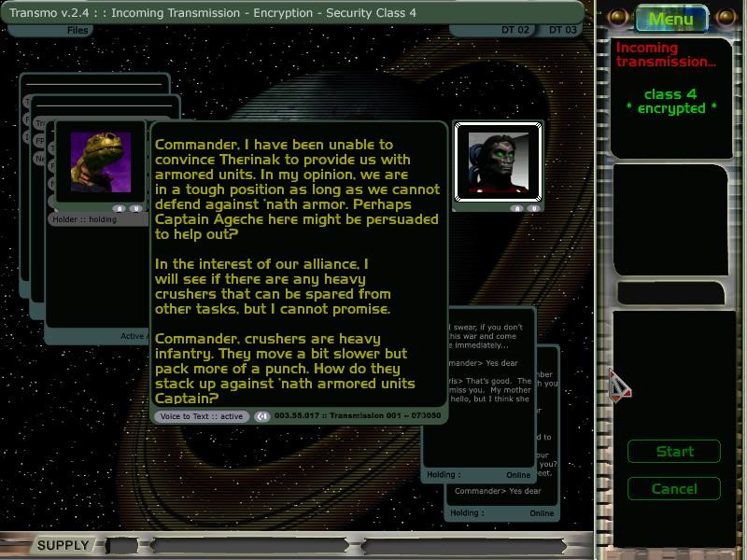This screenshot has width=747, height=560.
Task: Select the reptilian alien portrait
Action: (101, 162)
